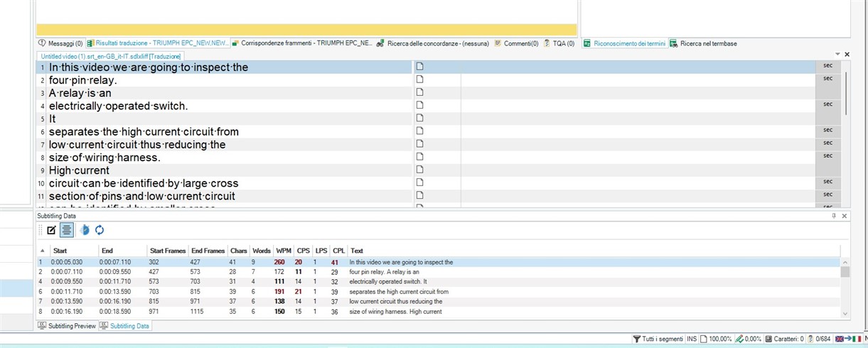868x348 pixels.
Task: Toggle INS insert mode in status bar
Action: 691,339
